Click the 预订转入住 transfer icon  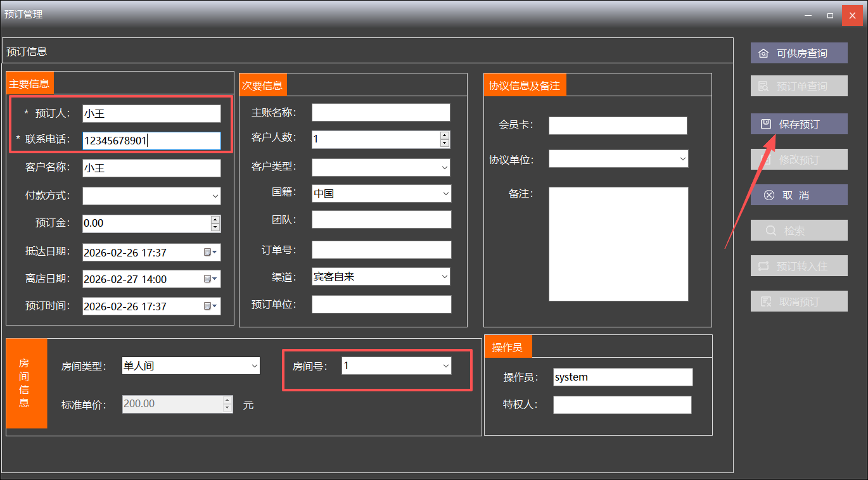[x=763, y=266]
